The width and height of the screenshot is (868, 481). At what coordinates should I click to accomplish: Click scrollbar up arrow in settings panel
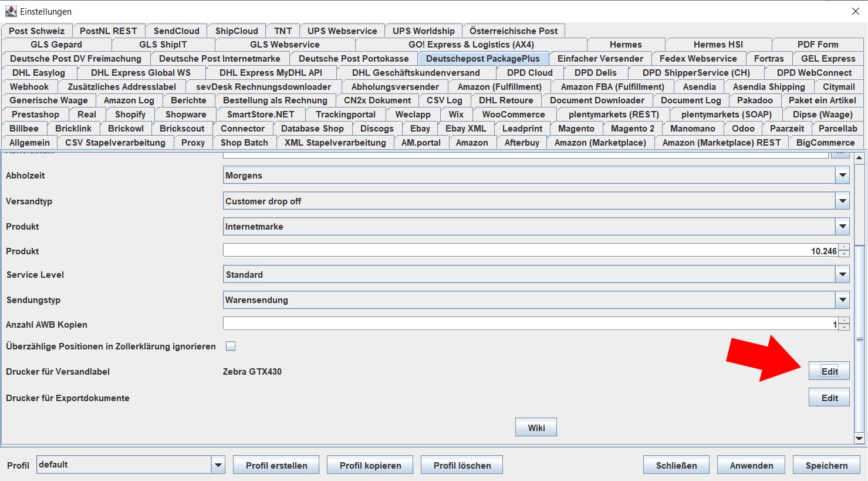[859, 158]
